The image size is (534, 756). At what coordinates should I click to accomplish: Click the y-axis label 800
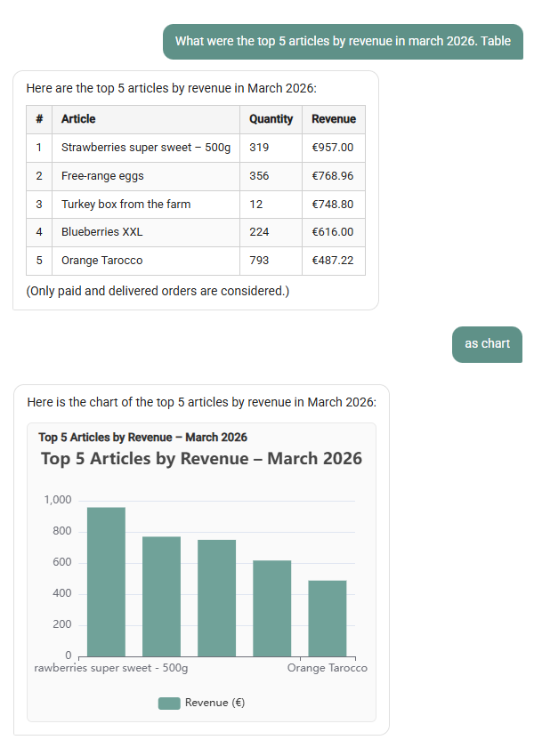(x=61, y=531)
